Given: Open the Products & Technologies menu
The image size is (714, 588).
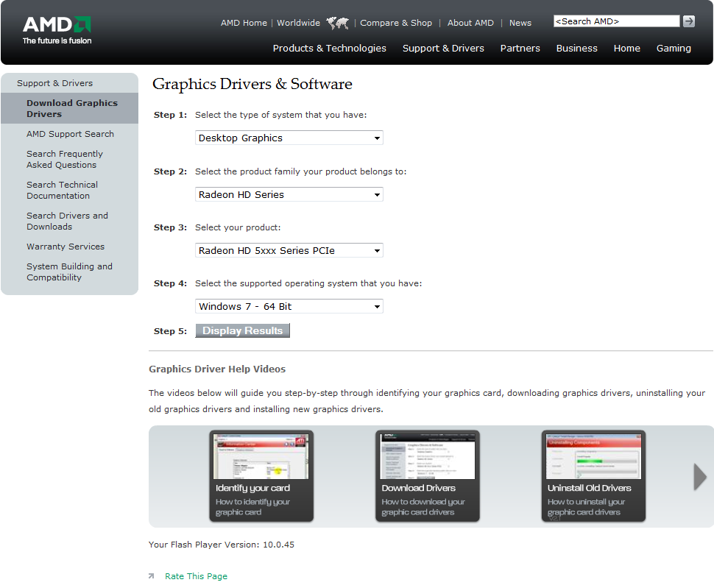Looking at the screenshot, I should tap(329, 49).
